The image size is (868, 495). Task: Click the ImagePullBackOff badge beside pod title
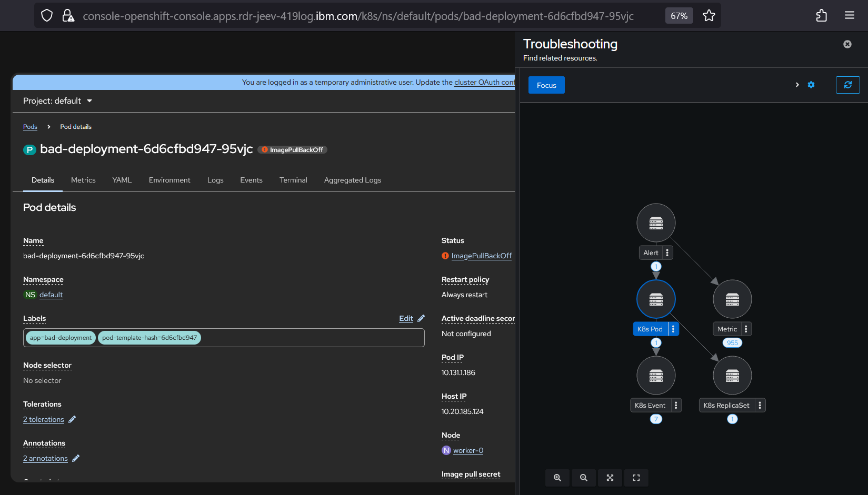(293, 150)
